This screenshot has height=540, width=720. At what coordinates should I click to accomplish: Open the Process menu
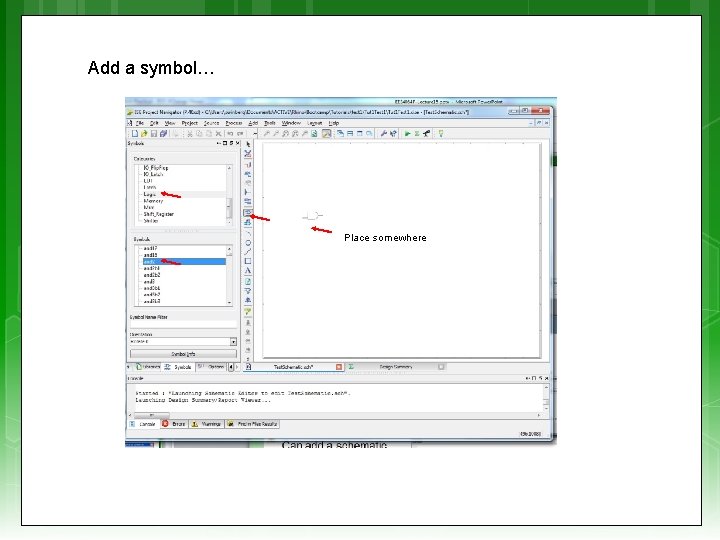pos(234,123)
